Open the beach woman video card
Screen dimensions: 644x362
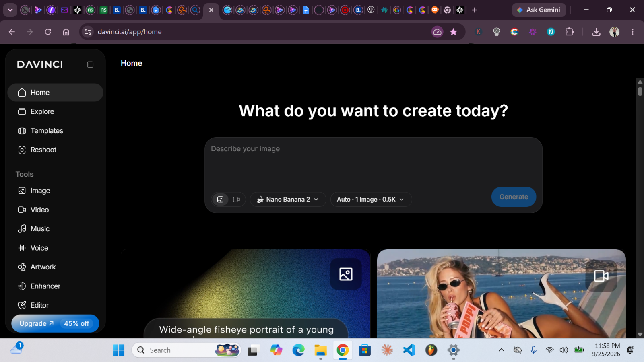[501, 294]
